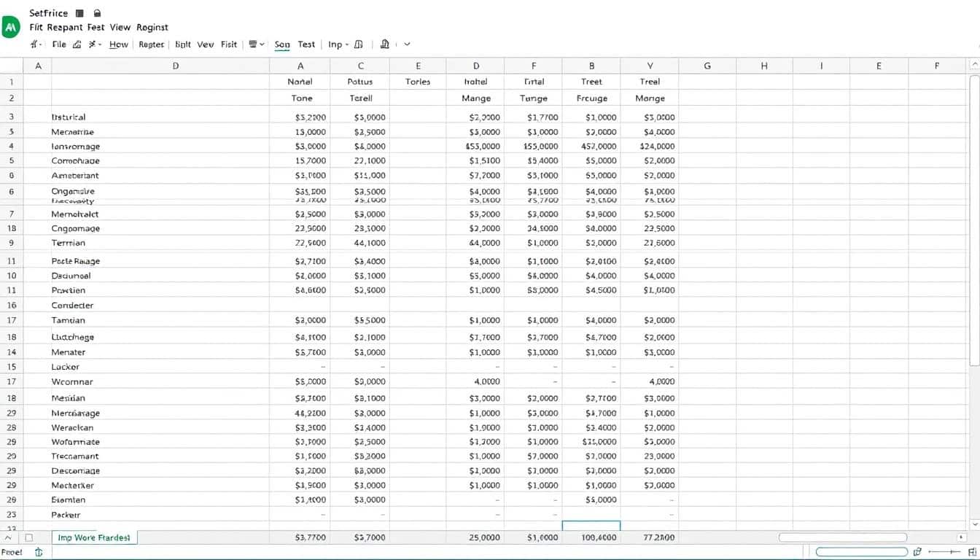Select the Wcomnar row label

(x=72, y=381)
